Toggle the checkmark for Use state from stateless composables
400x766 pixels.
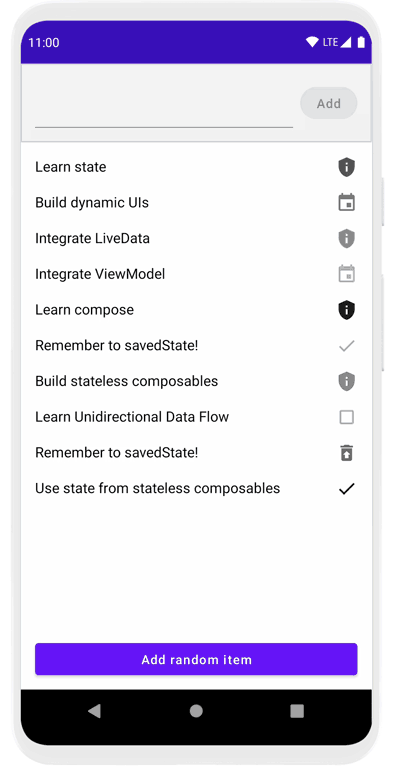coord(346,489)
